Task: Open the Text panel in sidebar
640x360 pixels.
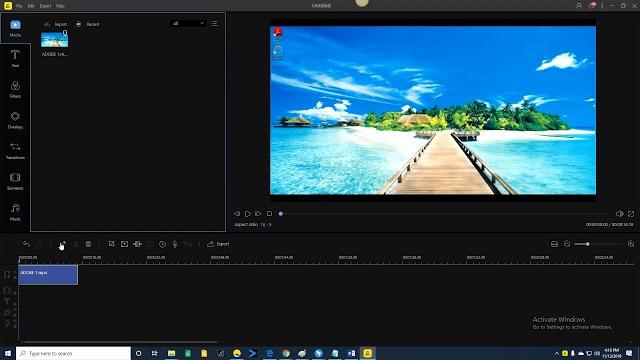Action: click(x=15, y=58)
